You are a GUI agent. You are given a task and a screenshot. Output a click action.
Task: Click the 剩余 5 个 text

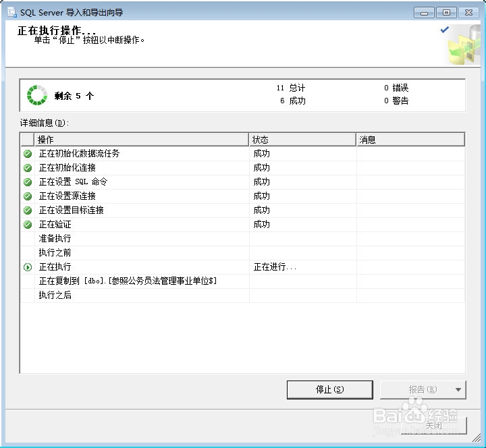coord(74,96)
